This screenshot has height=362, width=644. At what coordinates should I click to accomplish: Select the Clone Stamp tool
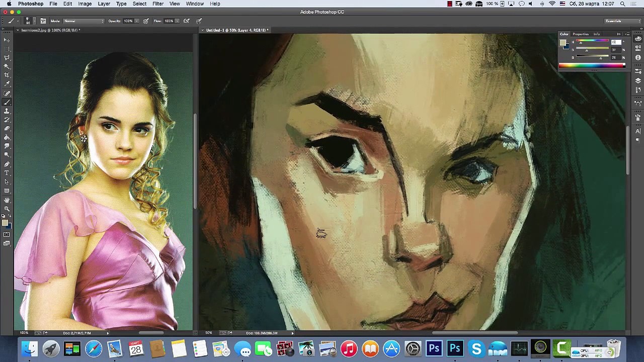pyautogui.click(x=7, y=111)
